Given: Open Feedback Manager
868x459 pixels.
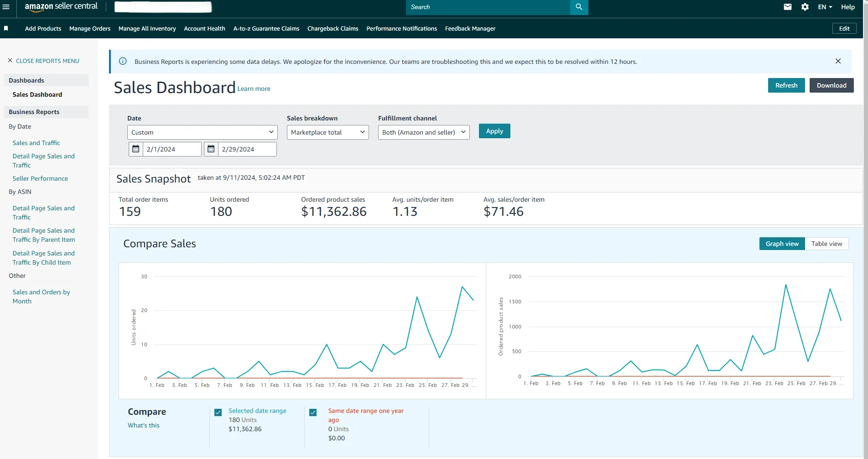Looking at the screenshot, I should tap(470, 28).
